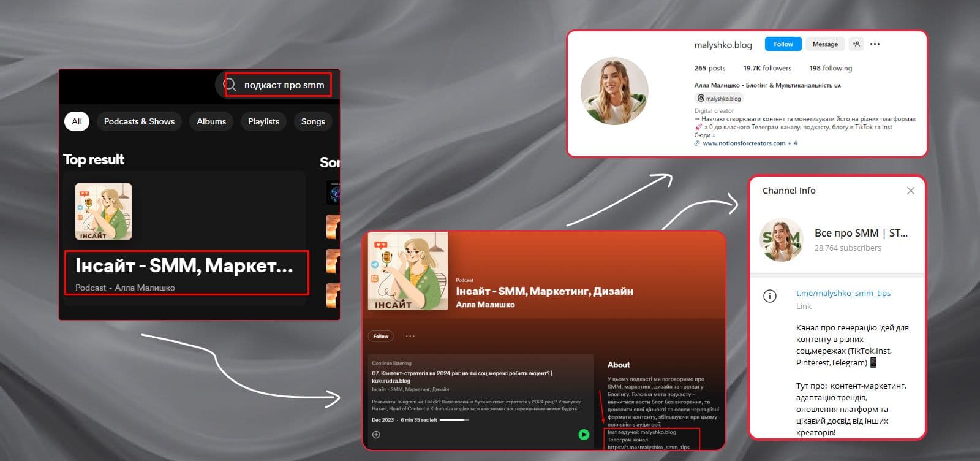Open the author "Алла Малишко" on the podcast page
The image size is (980, 461).
coord(485,305)
